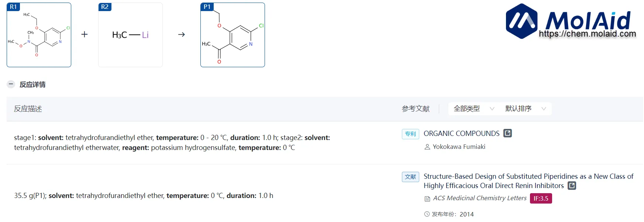Click the MolAid hexagon logo
The image size is (644, 222).
[521, 21]
